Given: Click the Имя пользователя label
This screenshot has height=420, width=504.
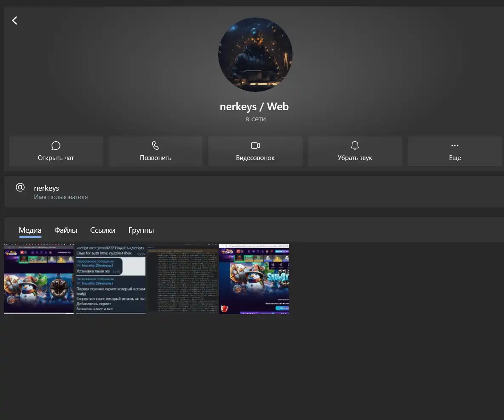Looking at the screenshot, I should (x=61, y=197).
